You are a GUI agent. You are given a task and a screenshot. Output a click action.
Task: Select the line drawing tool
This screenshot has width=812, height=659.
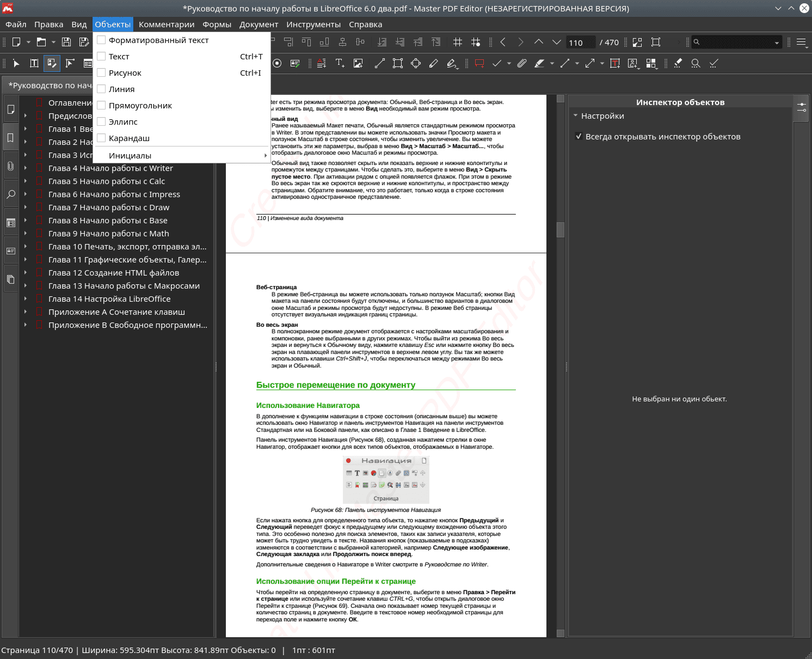click(x=380, y=63)
